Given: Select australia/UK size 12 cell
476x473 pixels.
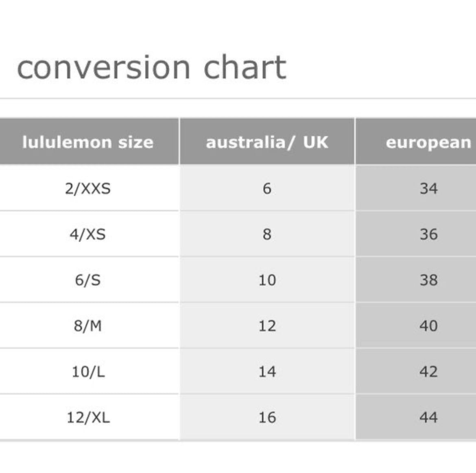Looking at the screenshot, I should [267, 326].
